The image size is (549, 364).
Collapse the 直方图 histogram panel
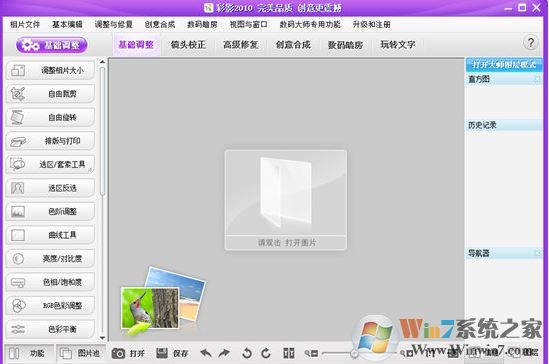[537, 79]
